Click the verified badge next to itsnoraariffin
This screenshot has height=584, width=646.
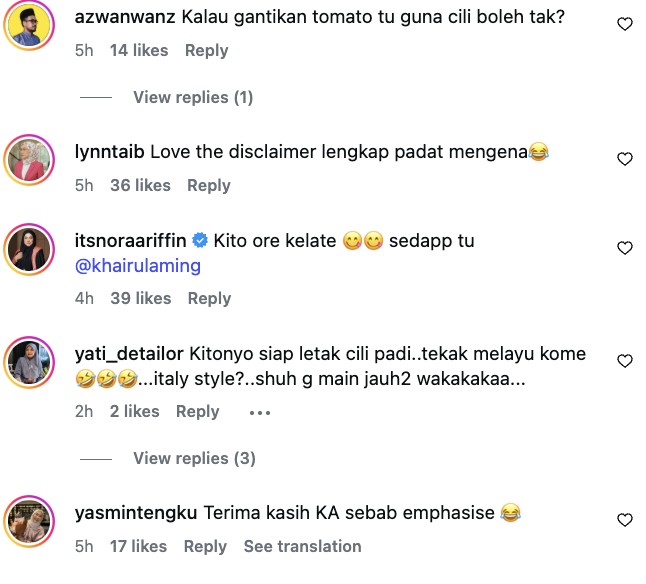point(200,241)
